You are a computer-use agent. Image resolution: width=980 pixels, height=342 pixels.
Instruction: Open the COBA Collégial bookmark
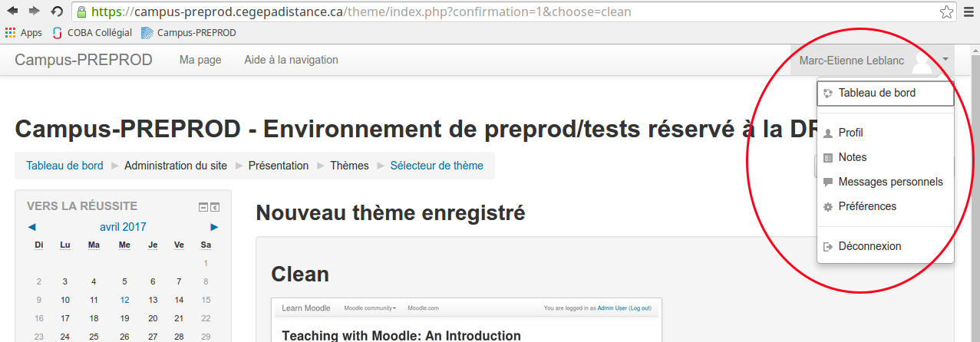pyautogui.click(x=92, y=33)
